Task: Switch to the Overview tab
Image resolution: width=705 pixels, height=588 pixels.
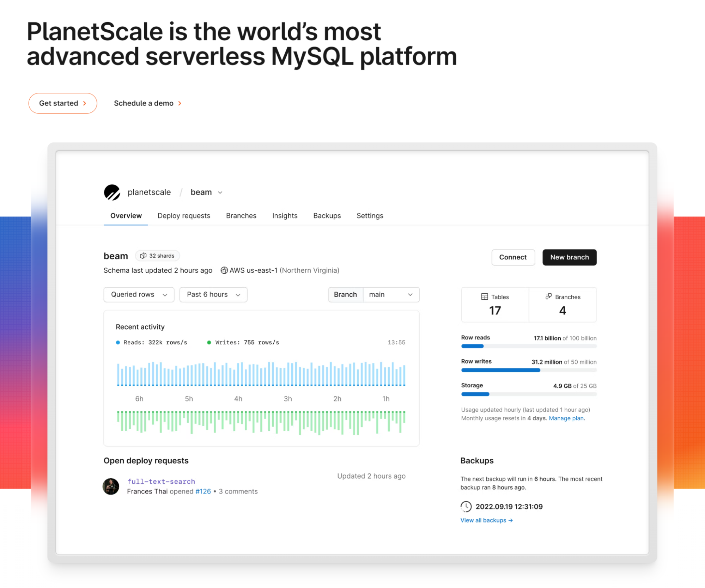Action: tap(126, 216)
